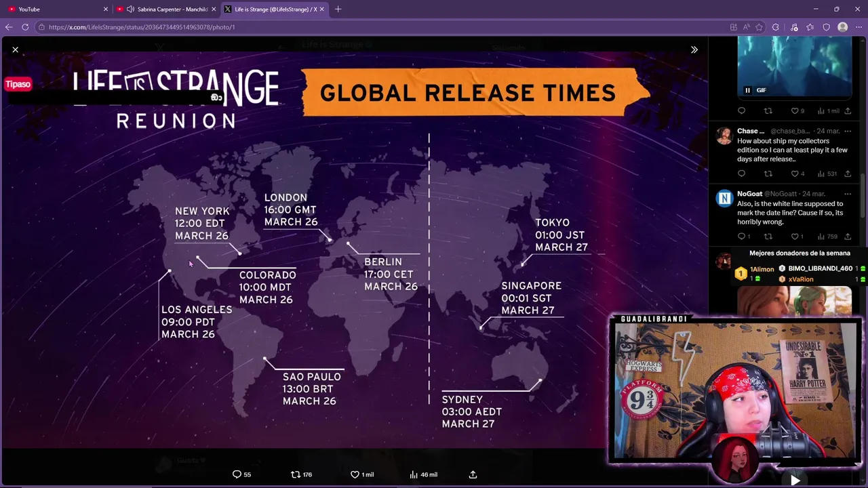Image resolution: width=868 pixels, height=488 pixels.
Task: Open the GIF in the top reply
Action: [x=794, y=66]
